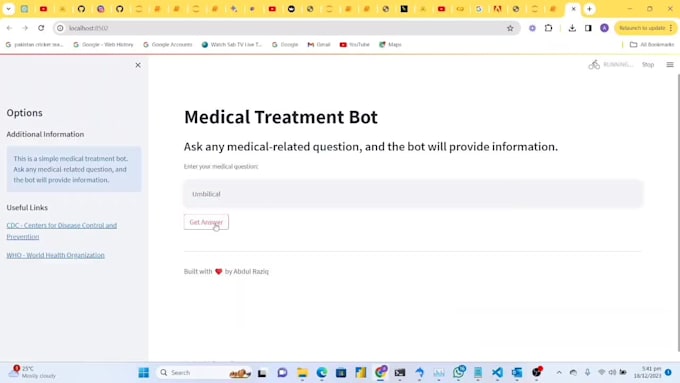Screen dimensions: 680x383
Task: Switch to the X (Twitter) tab
Action: (404, 9)
